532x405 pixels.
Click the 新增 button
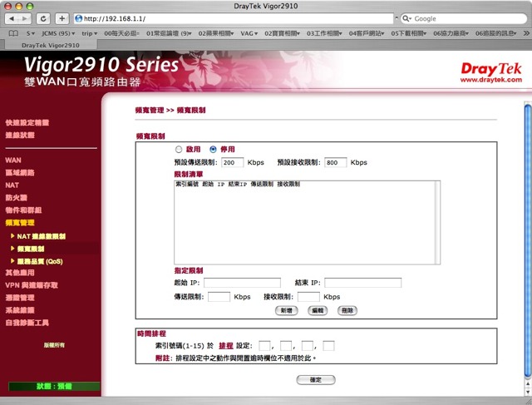[x=286, y=310]
